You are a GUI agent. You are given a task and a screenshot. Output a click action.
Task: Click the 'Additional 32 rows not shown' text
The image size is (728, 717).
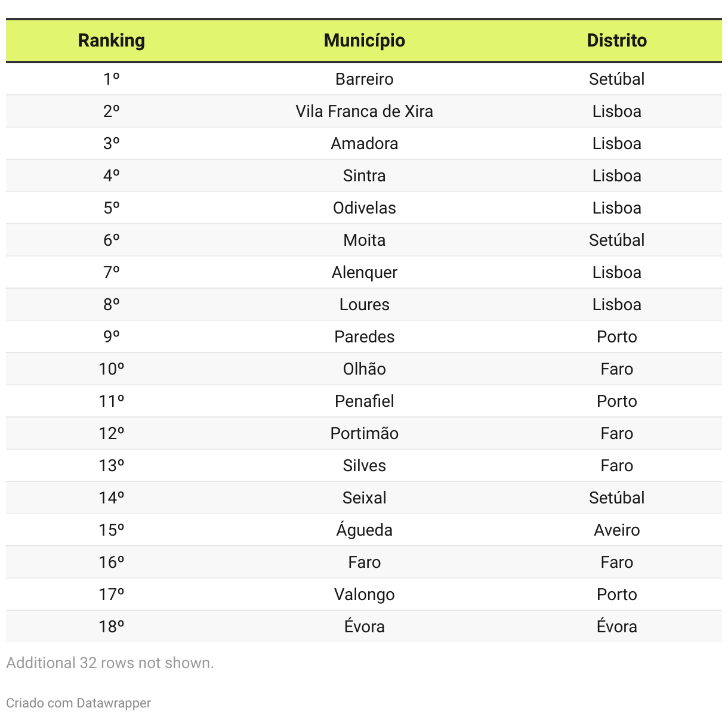[110, 663]
